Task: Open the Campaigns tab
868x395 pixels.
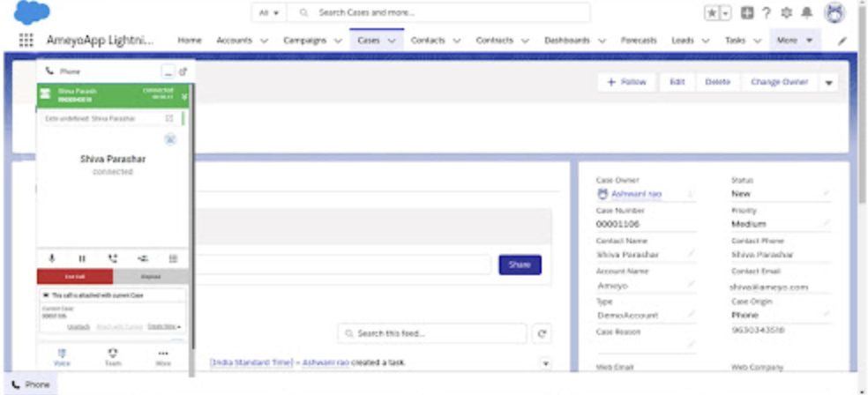Action: pyautogui.click(x=305, y=41)
